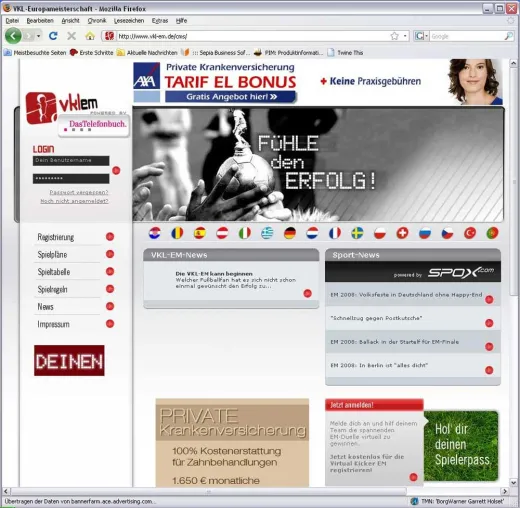This screenshot has width=520, height=508.
Task: Click the home icon in toolbar
Action: (x=90, y=36)
